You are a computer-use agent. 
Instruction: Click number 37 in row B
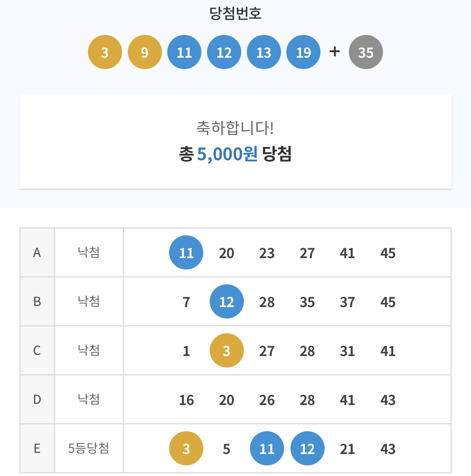pos(347,302)
